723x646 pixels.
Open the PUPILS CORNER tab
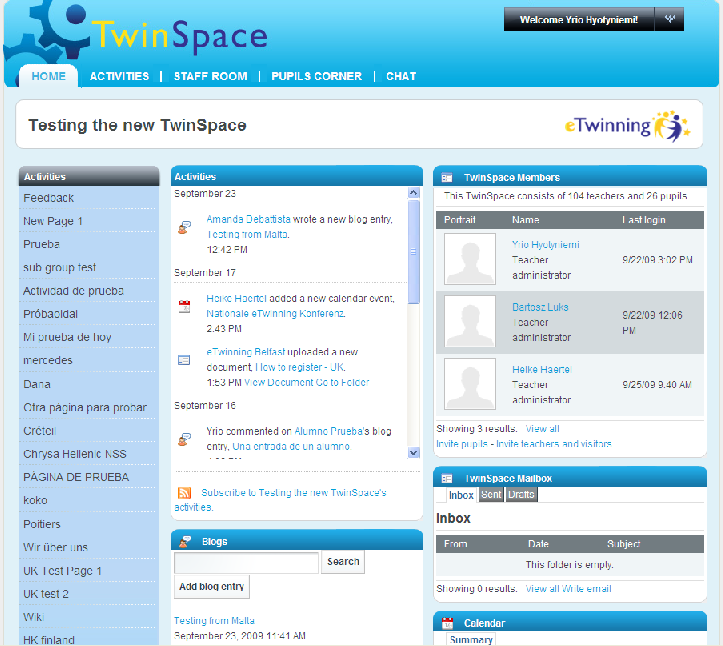point(316,76)
